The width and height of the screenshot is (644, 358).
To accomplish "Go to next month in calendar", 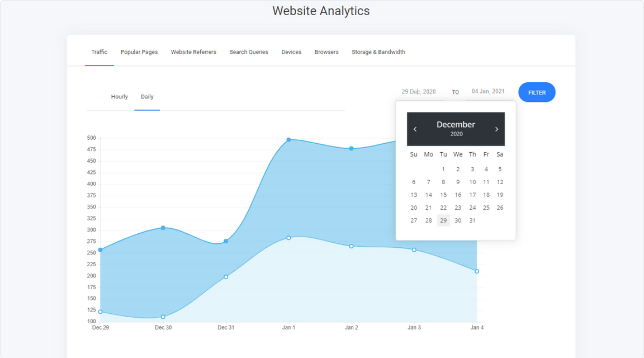I will pyautogui.click(x=496, y=129).
